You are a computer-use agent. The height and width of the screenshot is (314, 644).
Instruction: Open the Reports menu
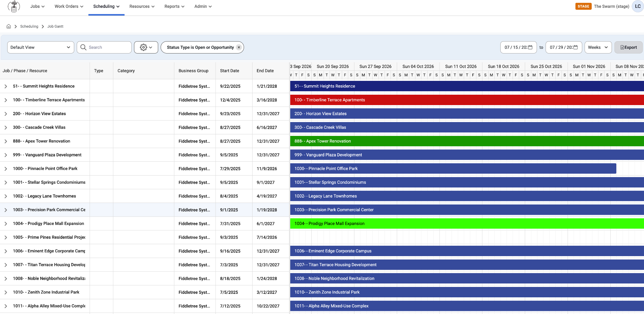click(174, 6)
